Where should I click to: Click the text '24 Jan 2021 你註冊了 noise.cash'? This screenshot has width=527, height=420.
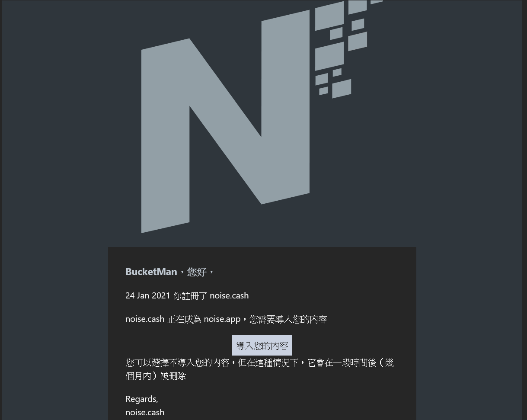tap(187, 296)
